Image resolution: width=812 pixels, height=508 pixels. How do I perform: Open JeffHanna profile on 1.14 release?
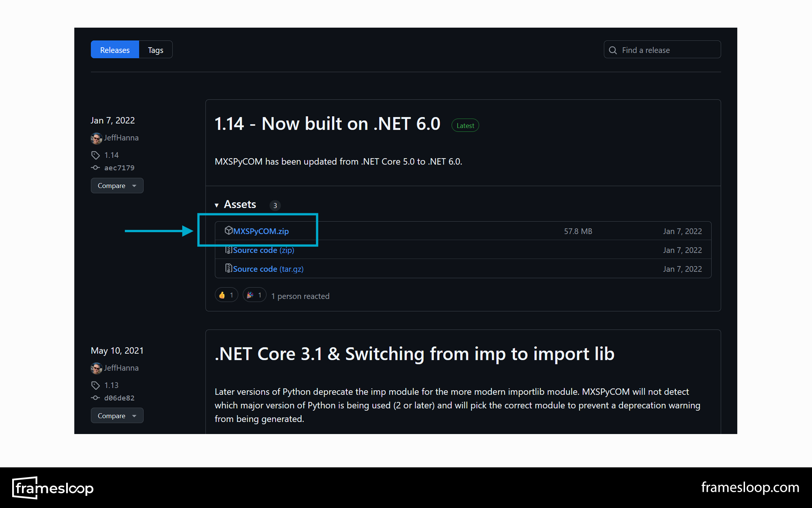point(121,138)
